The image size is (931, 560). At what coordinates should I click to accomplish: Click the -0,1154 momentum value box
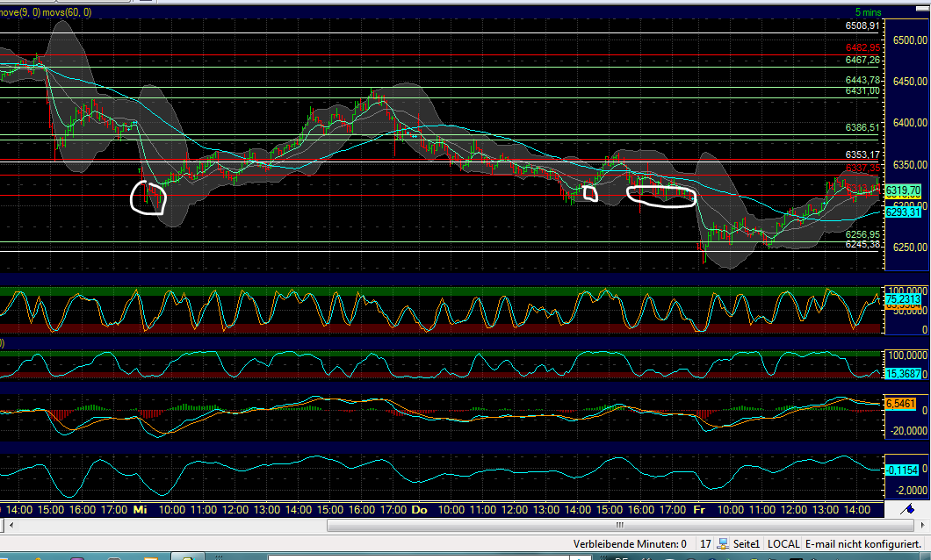(902, 470)
